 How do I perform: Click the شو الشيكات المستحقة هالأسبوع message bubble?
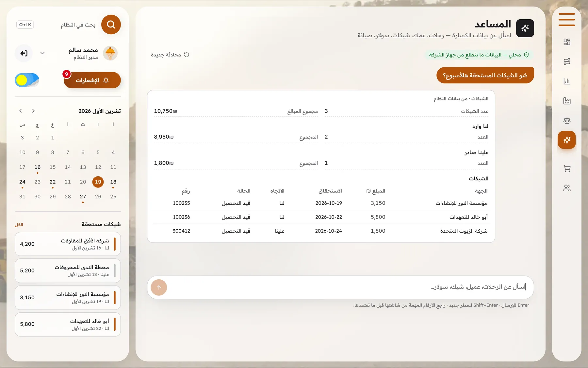[x=485, y=75]
